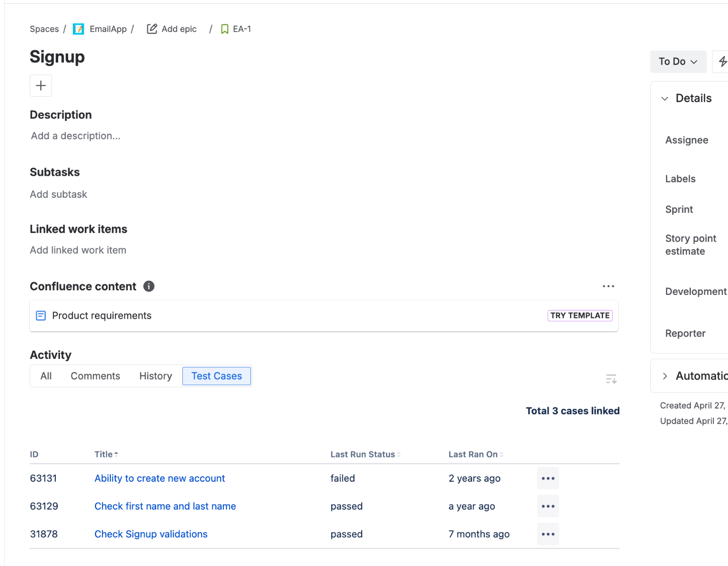Expand the Automation section

(665, 376)
